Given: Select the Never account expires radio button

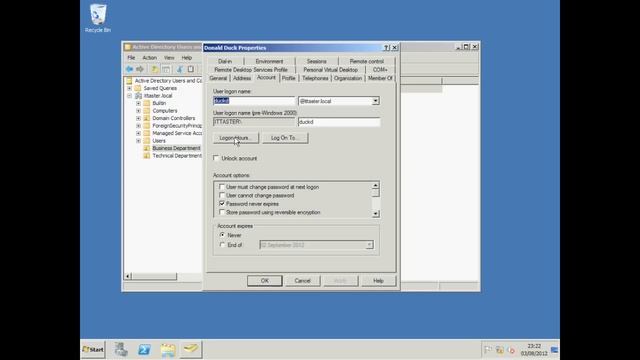Looking at the screenshot, I should coord(222,235).
